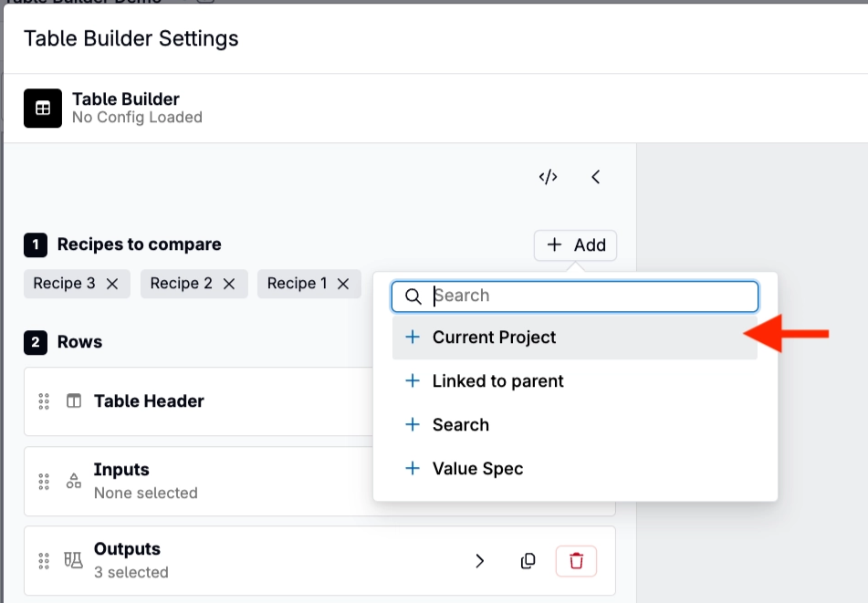Focus the Search input field

point(575,296)
